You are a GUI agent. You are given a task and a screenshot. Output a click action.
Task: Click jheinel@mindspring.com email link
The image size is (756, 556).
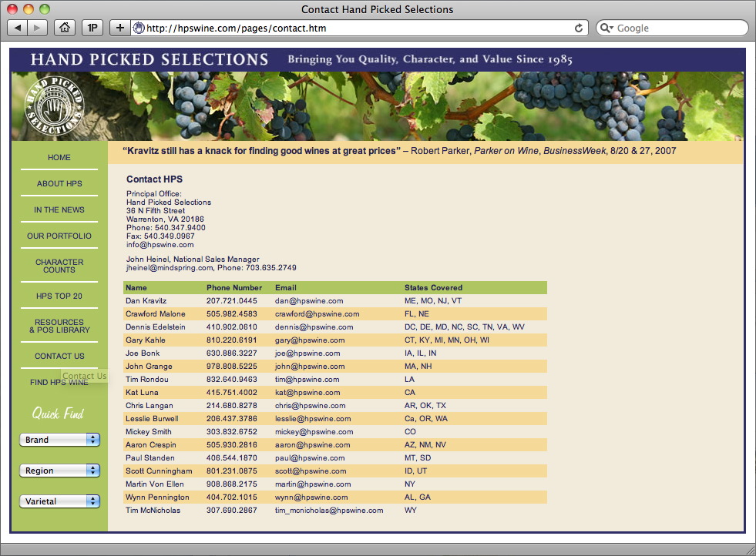pos(170,268)
